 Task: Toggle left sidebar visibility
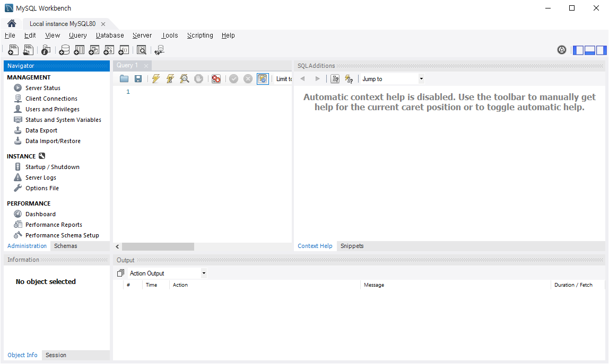578,50
